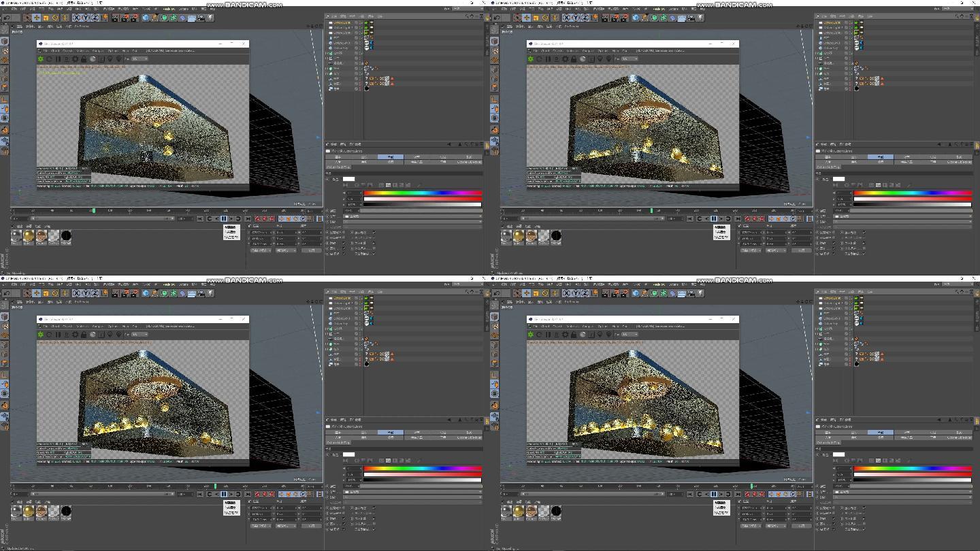Open the Live Viewer Compare menu, top-right frame
The width and height of the screenshot is (980, 551).
coord(589,50)
